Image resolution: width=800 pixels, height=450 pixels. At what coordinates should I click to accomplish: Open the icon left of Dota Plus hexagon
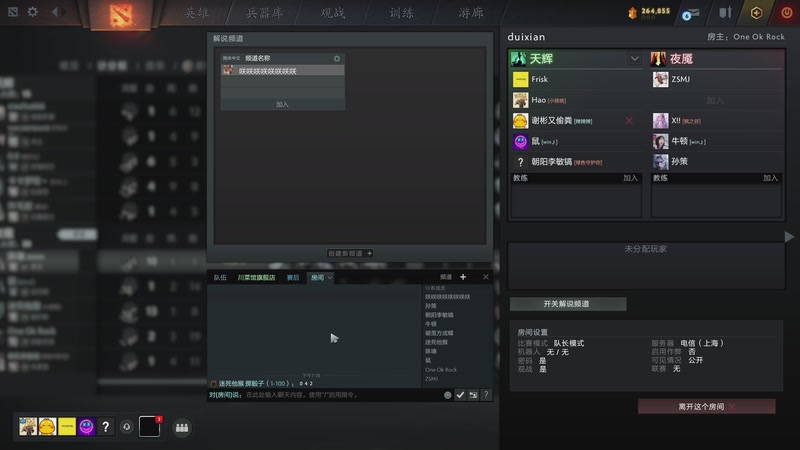(725, 13)
